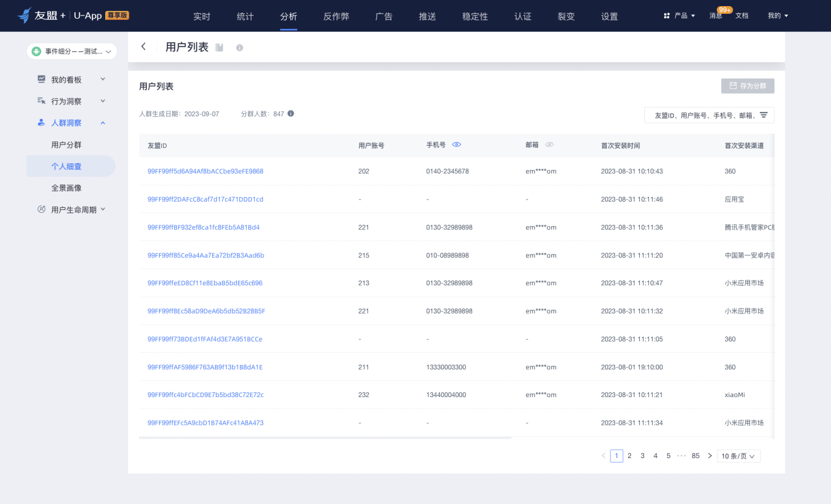831x504 pixels.
Task: Open the 裂变 top tab
Action: click(566, 17)
